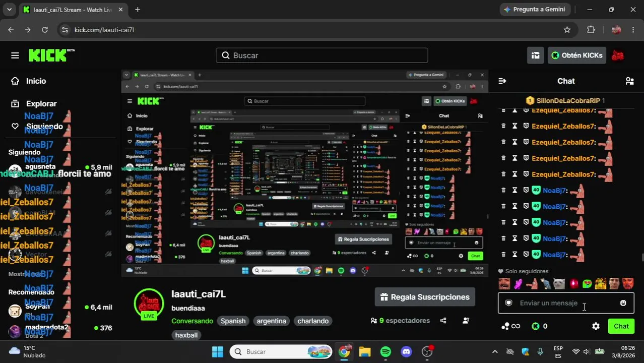Open Spotify from the taskbar
This screenshot has height=363, width=644.
coord(385,352)
